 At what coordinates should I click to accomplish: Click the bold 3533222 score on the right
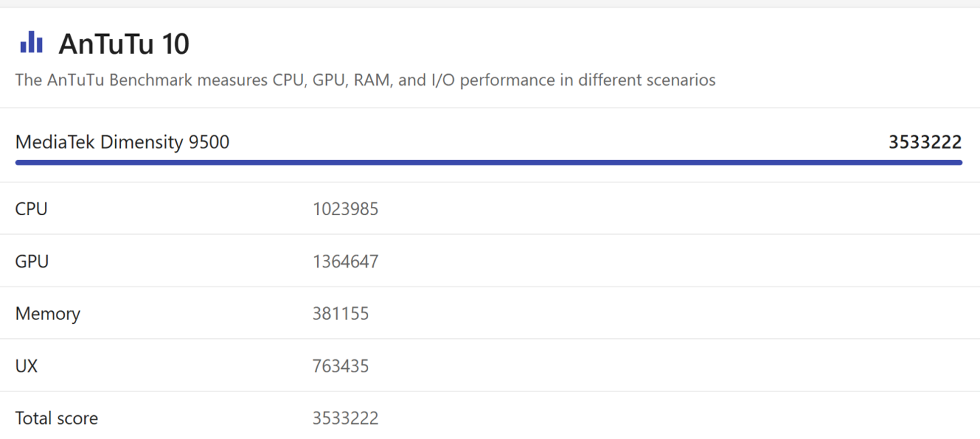(925, 142)
